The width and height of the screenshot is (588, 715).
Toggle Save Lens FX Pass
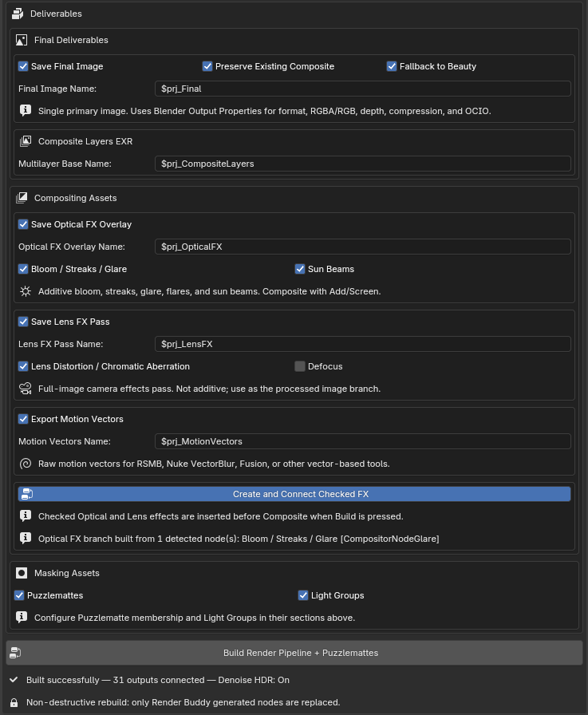coord(23,322)
